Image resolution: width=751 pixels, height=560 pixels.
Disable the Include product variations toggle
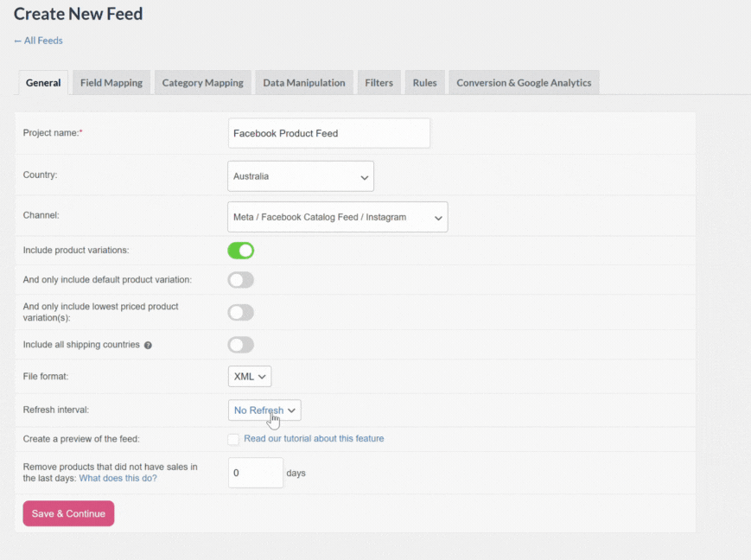(240, 251)
